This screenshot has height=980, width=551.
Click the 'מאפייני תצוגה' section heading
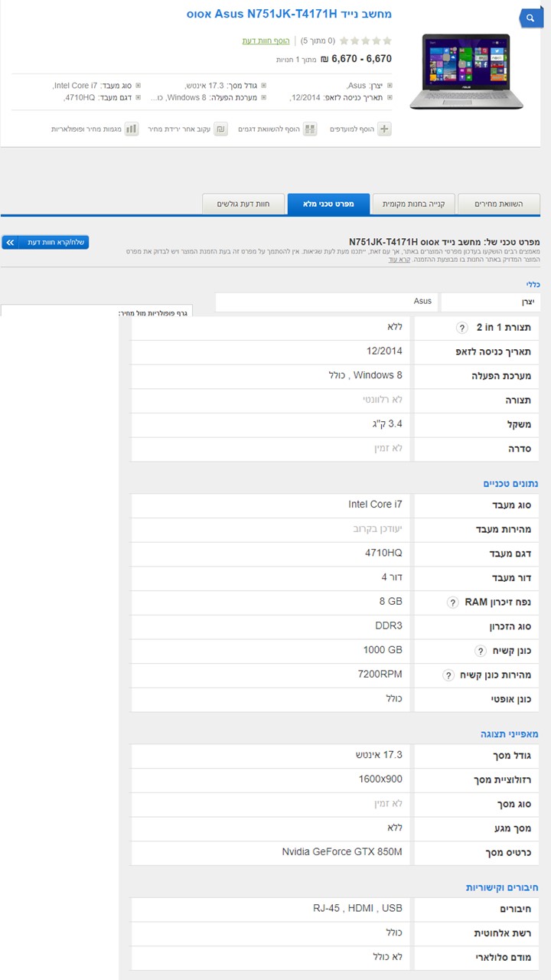(x=510, y=734)
